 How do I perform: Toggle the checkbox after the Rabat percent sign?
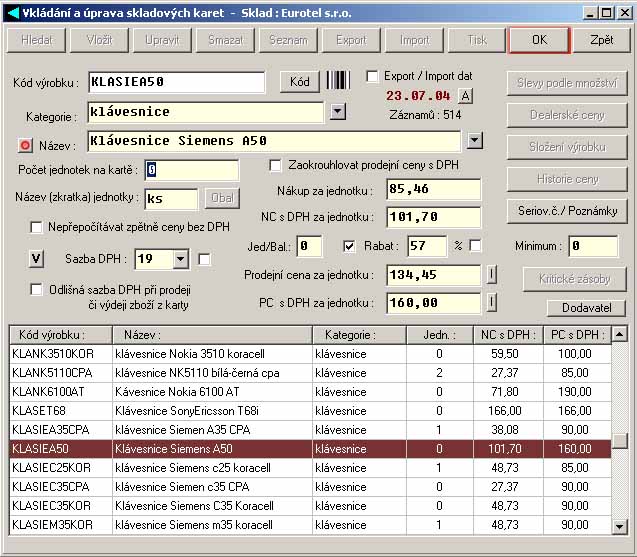[475, 245]
